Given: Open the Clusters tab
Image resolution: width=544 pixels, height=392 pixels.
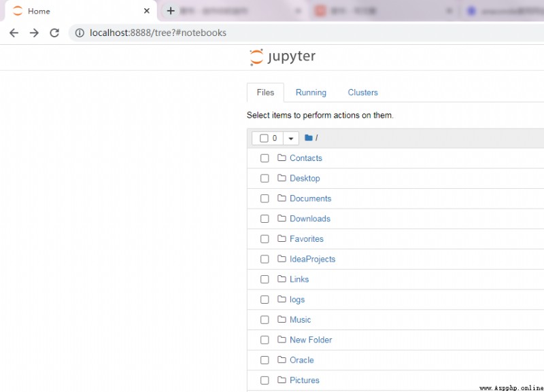Looking at the screenshot, I should (x=363, y=92).
